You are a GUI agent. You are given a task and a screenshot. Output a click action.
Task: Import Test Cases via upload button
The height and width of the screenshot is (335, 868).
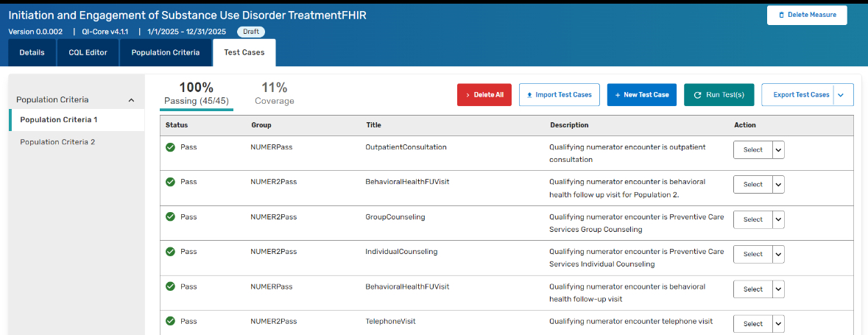tap(559, 95)
